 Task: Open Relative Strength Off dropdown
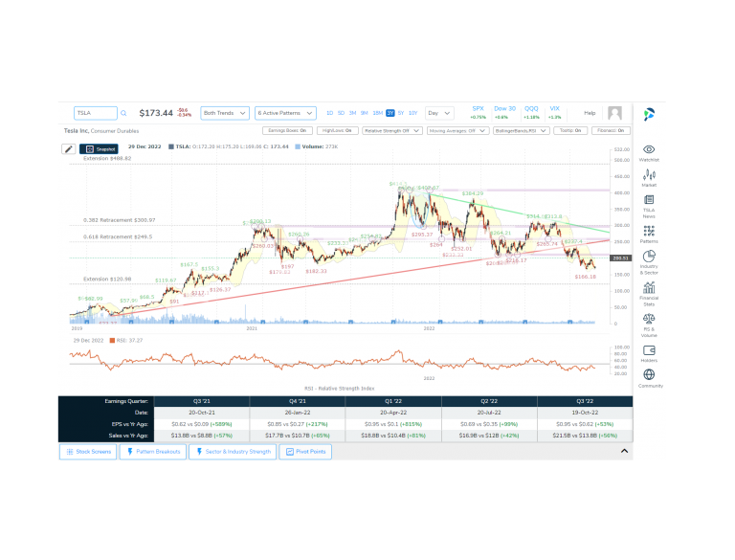[x=391, y=131]
